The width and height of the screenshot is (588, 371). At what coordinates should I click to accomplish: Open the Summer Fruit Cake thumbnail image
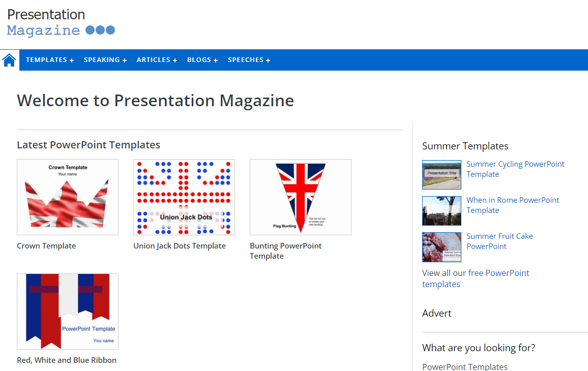point(442,247)
